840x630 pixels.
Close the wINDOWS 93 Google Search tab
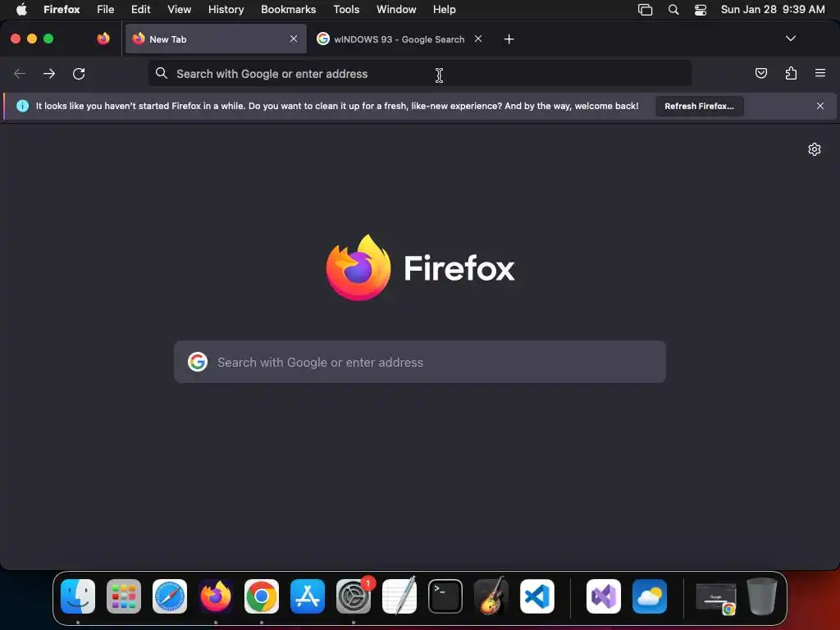(478, 39)
